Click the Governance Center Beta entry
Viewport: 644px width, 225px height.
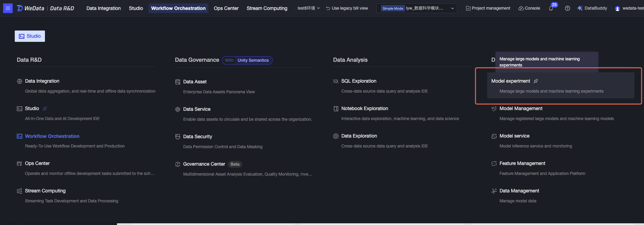pyautogui.click(x=204, y=164)
